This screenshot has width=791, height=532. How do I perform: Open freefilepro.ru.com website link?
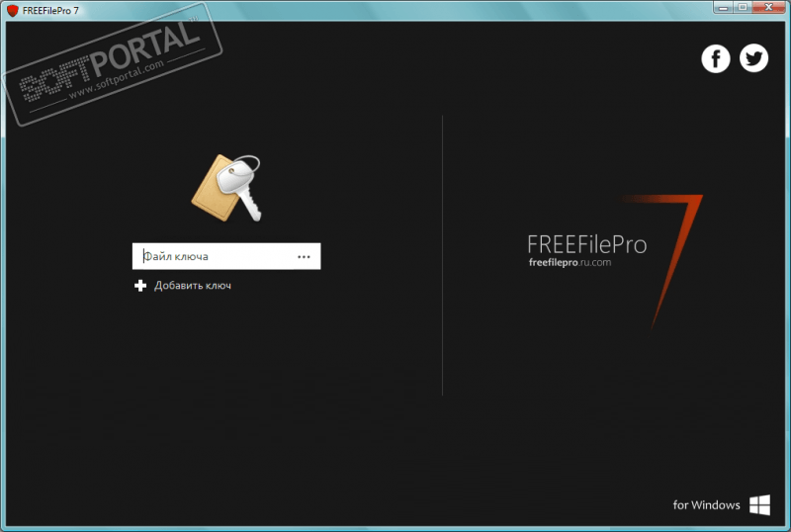click(570, 262)
